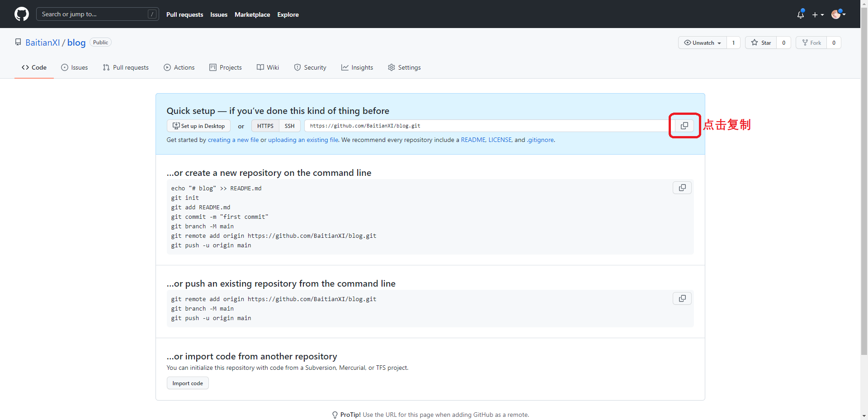
Task: Click the Quick setup heading text
Action: pyautogui.click(x=278, y=111)
